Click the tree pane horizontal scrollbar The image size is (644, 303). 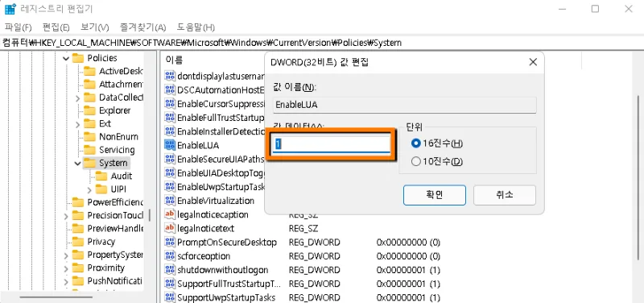(x=56, y=297)
